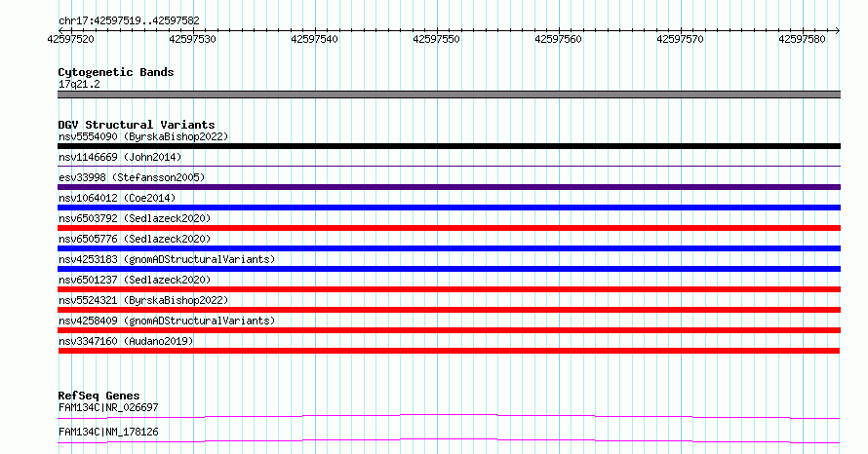Click ruler position 42597550
This screenshot has height=454, width=868.
tap(436, 39)
